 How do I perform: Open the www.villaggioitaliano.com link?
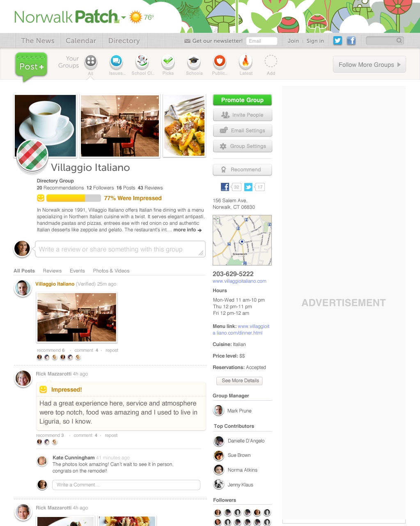tap(239, 281)
